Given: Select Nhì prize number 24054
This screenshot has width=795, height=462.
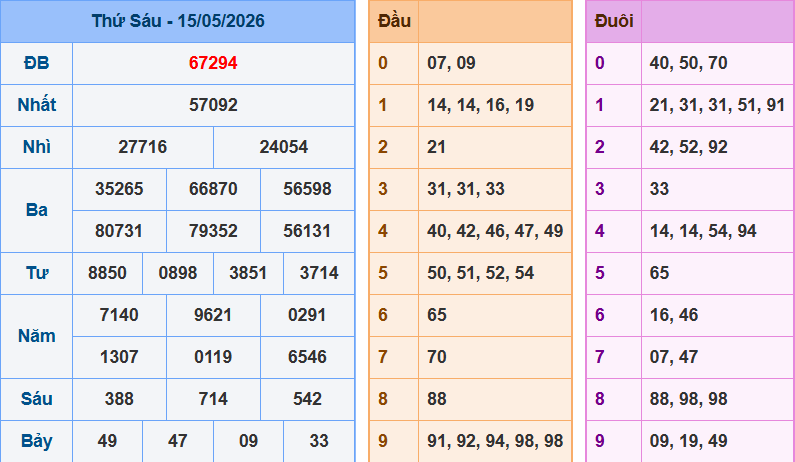Looking at the screenshot, I should (283, 147).
